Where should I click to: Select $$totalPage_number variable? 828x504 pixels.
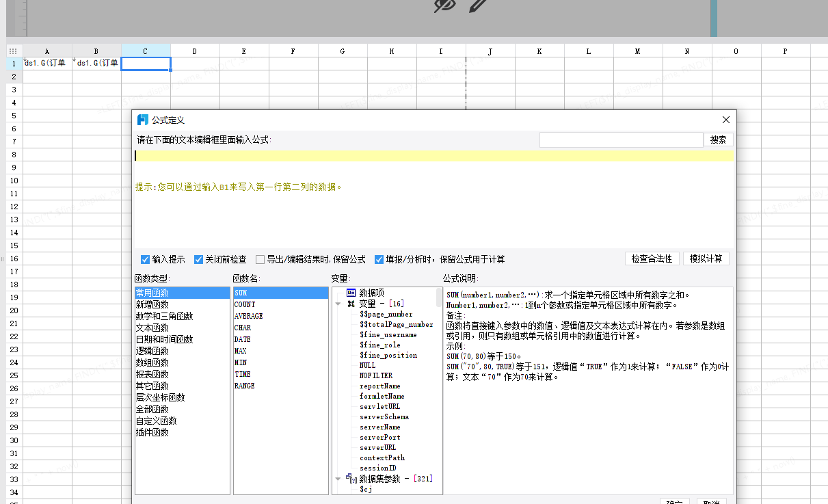pos(397,324)
